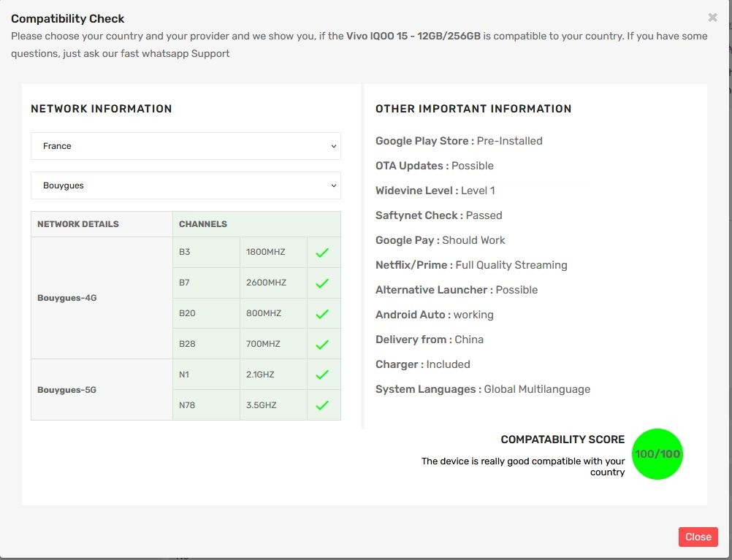
Task: Click the green checkmark for N78 3.5GHZ
Action: click(x=322, y=405)
